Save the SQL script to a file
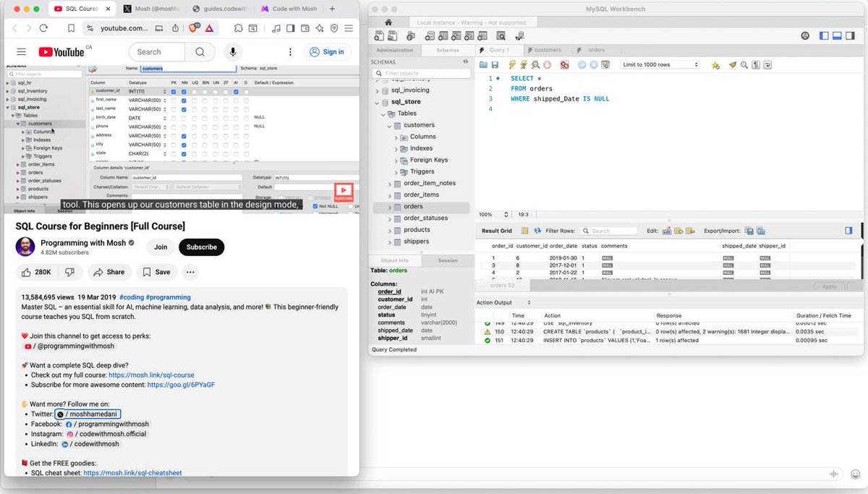This screenshot has width=868, height=494. tap(495, 65)
